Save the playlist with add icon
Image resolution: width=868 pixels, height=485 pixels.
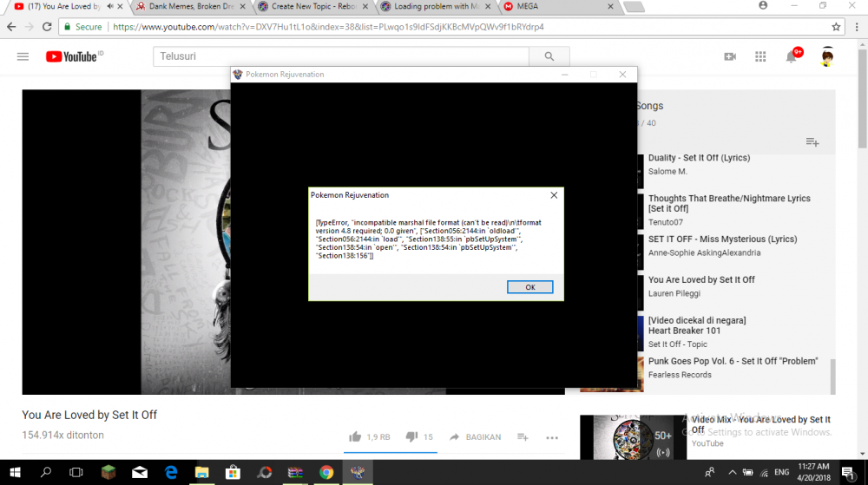click(812, 142)
